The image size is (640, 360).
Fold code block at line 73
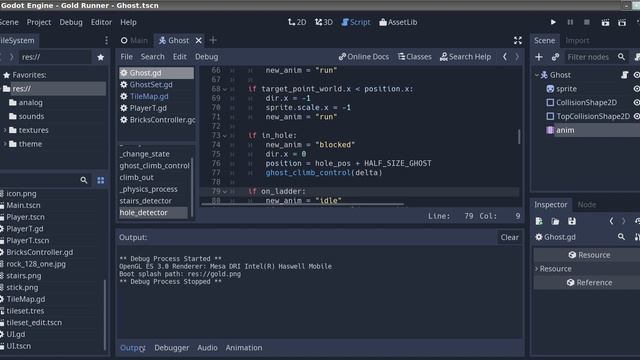224,136
